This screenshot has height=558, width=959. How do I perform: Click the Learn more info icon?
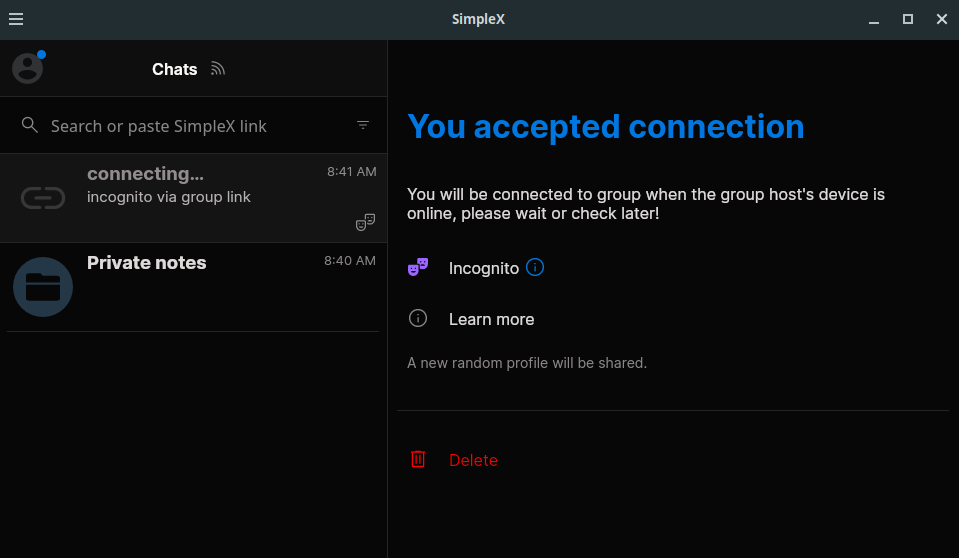pos(418,318)
